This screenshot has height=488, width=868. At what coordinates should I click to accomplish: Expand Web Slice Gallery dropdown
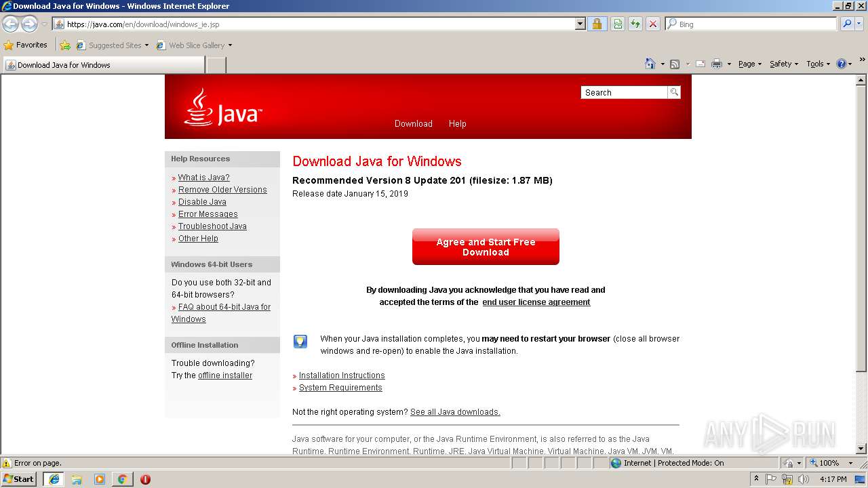(x=230, y=45)
